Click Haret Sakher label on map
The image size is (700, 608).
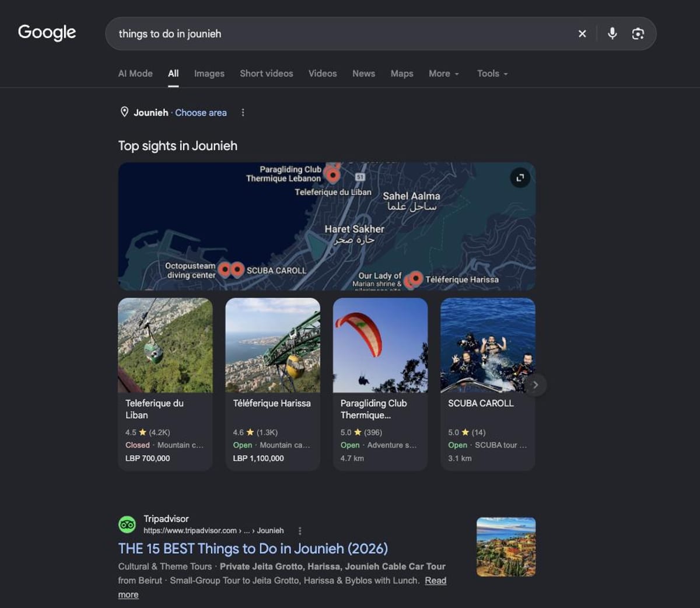pyautogui.click(x=354, y=234)
